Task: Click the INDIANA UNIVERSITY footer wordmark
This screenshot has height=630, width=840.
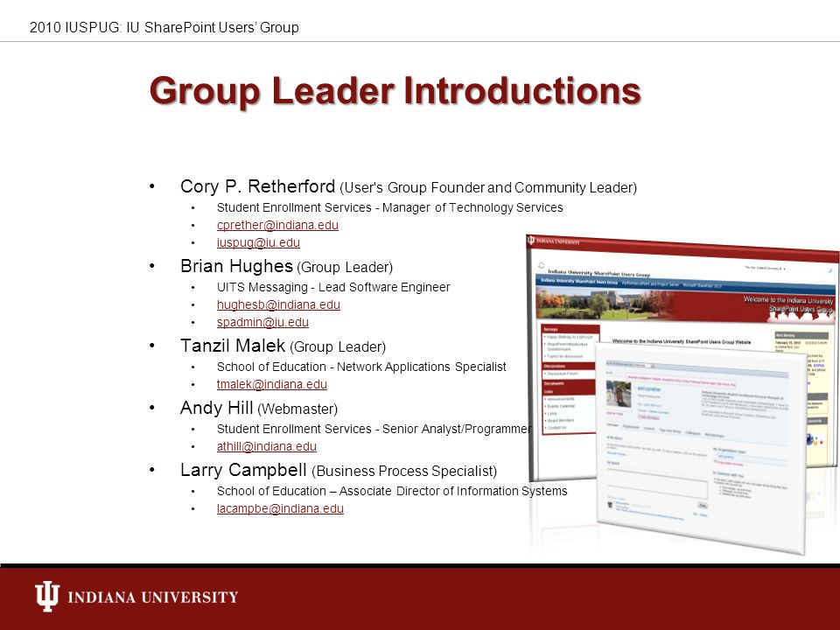Action: click(152, 598)
